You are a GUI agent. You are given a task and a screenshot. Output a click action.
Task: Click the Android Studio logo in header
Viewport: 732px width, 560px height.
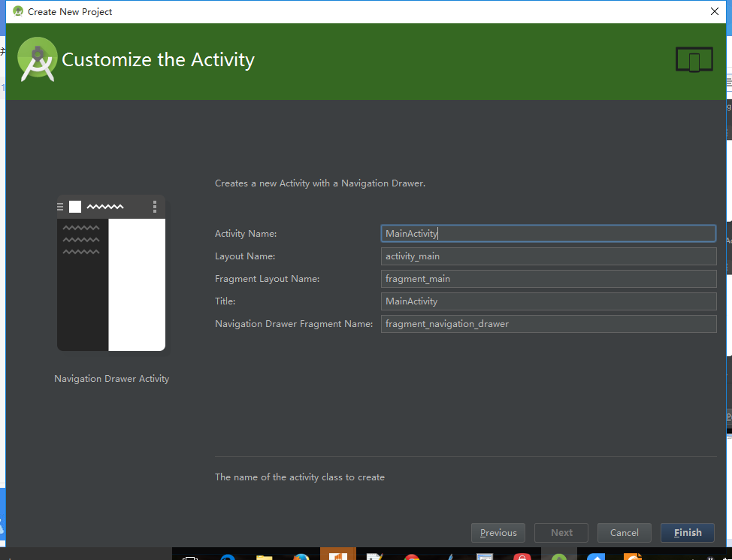coord(38,59)
